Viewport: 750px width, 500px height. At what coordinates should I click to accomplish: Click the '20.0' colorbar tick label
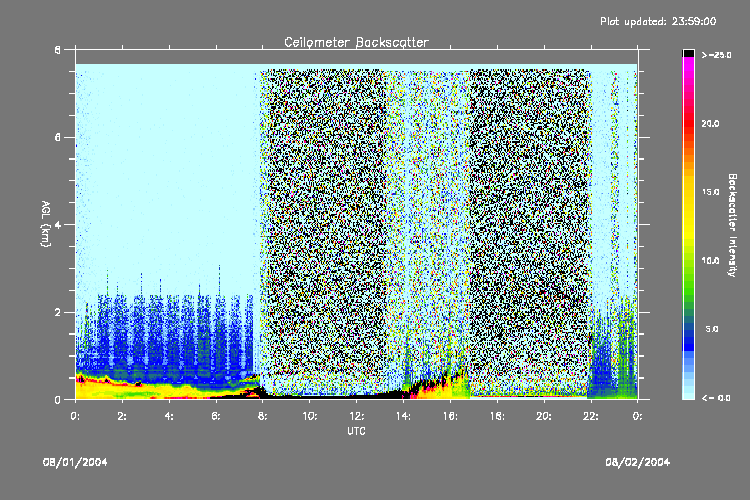pos(710,123)
